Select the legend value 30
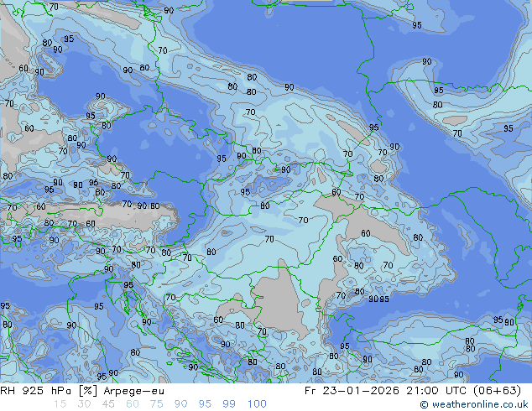Viewport: 532px width, 411px height. coord(84,404)
